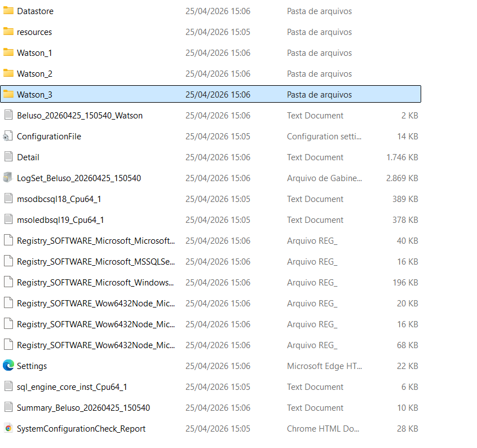Click file icon of Registry_SOFTWARE_Microsoft_Windows...
Screen dimensions: 477x448
click(x=8, y=282)
